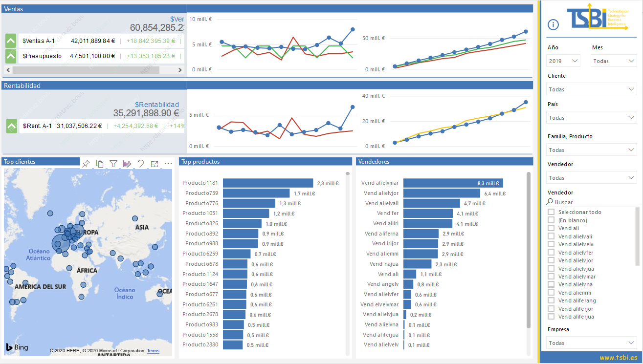The height and width of the screenshot is (364, 643).
Task: Click the Vendedor Buscar search field
Action: click(x=591, y=202)
